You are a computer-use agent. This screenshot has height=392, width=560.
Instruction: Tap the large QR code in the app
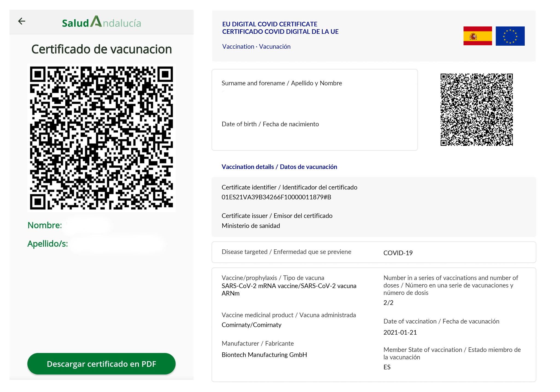tap(101, 138)
